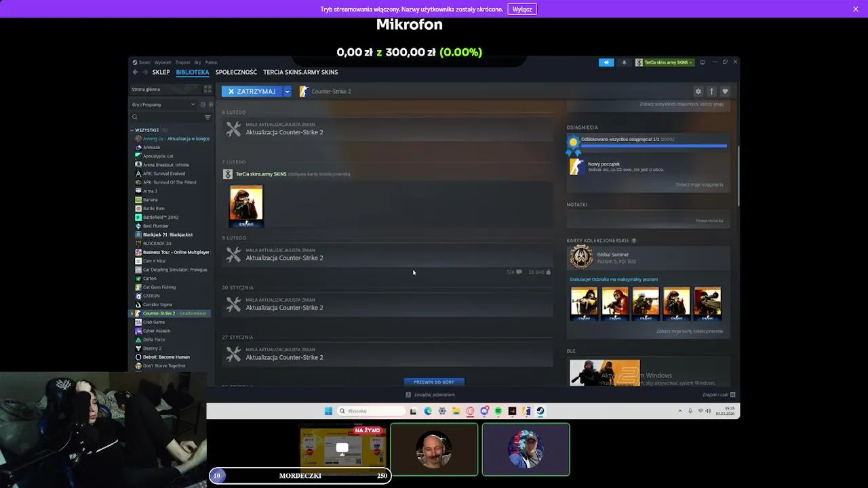Switch to the Biblioteka tab
The width and height of the screenshot is (868, 488).
[193, 72]
